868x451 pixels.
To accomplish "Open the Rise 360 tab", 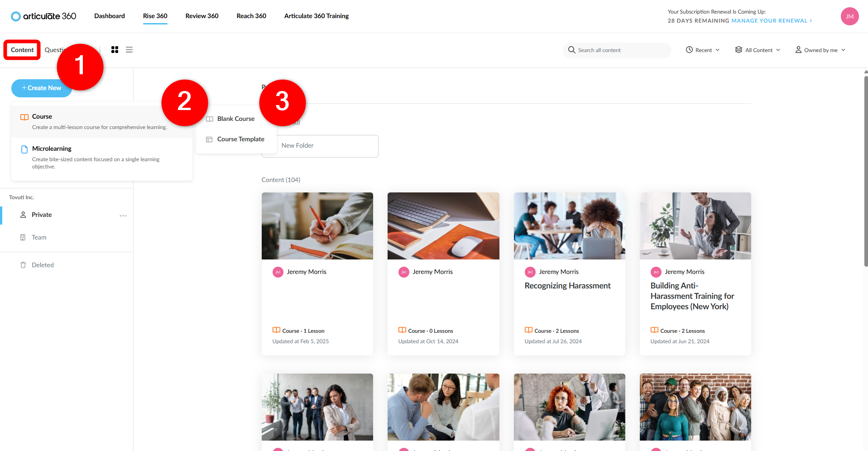I will [155, 16].
